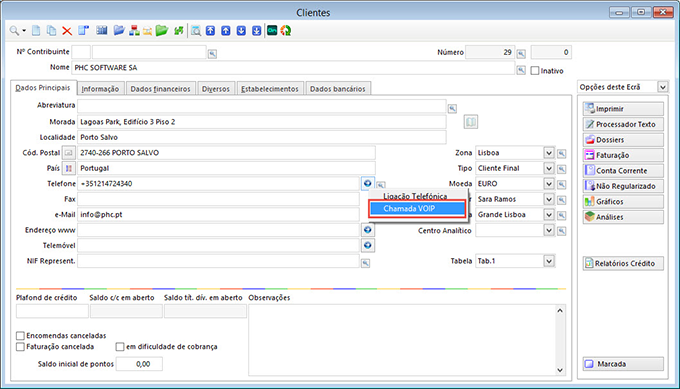Click the map book icon beside Morada
680x389 pixels.
point(471,122)
